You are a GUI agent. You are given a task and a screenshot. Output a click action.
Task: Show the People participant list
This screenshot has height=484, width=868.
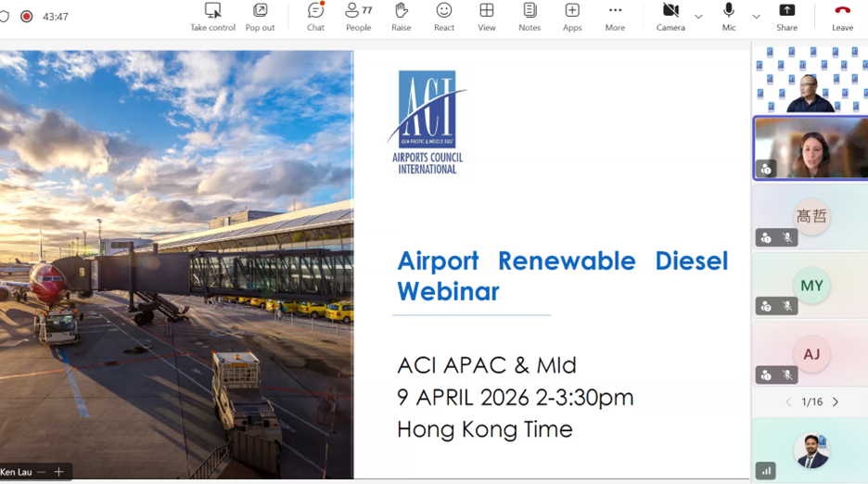pyautogui.click(x=358, y=16)
